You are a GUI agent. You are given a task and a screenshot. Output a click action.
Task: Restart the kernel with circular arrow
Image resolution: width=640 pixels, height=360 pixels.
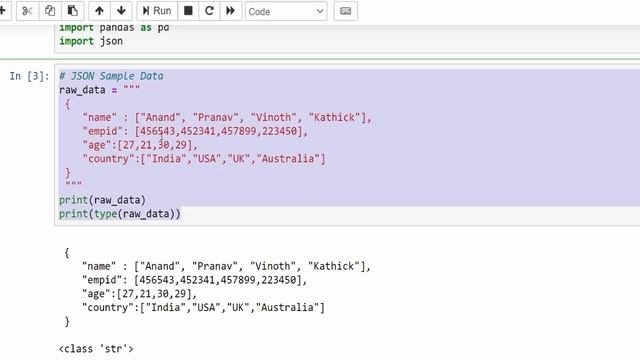pos(209,11)
